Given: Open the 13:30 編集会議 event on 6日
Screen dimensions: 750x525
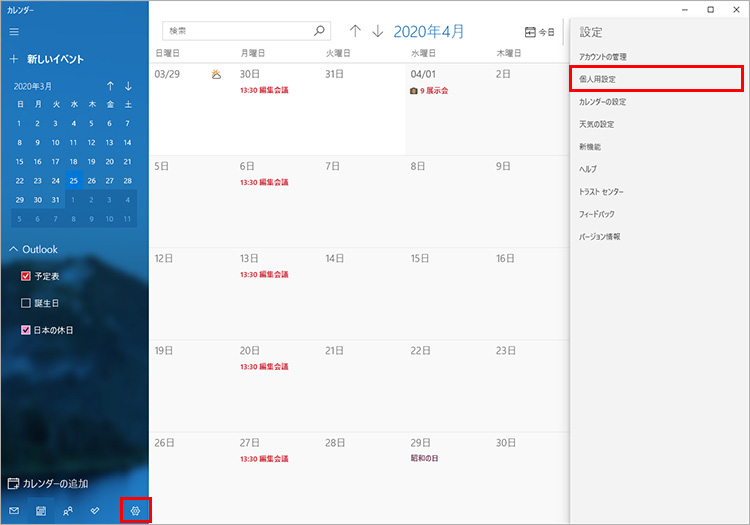Looking at the screenshot, I should click(264, 182).
